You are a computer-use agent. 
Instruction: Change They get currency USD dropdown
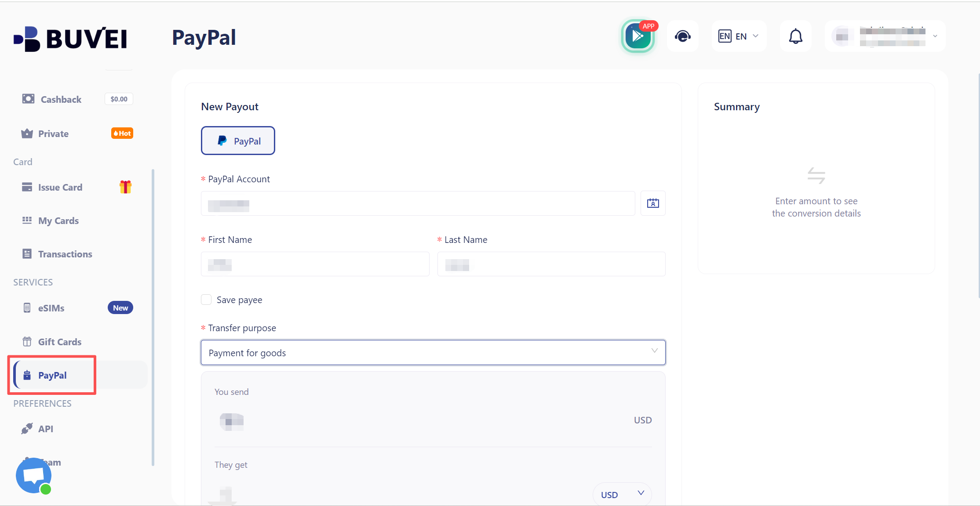tap(622, 495)
